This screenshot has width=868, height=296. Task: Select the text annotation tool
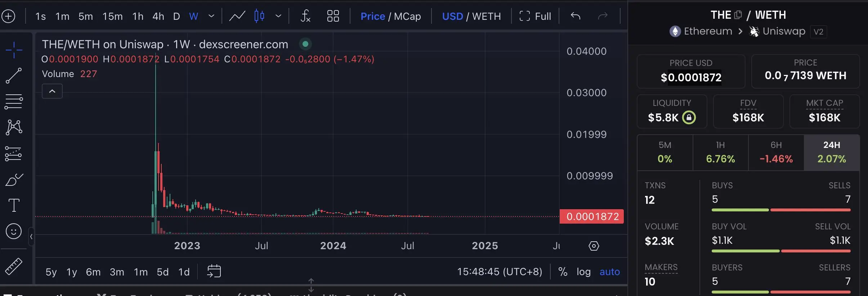(14, 205)
